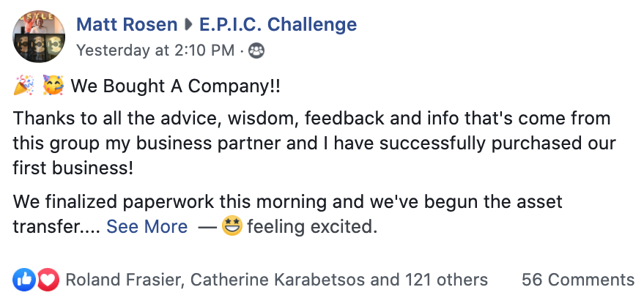The width and height of the screenshot is (644, 298).
Task: Open Matt Rosen's profile name link
Action: point(127,25)
